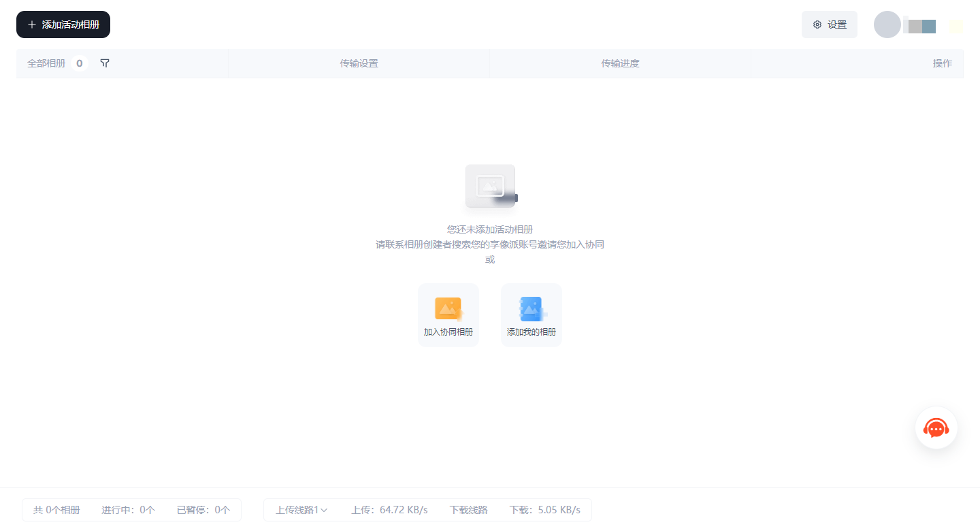Click the 已暂停：0个 status text
980x531 pixels.
(203, 510)
